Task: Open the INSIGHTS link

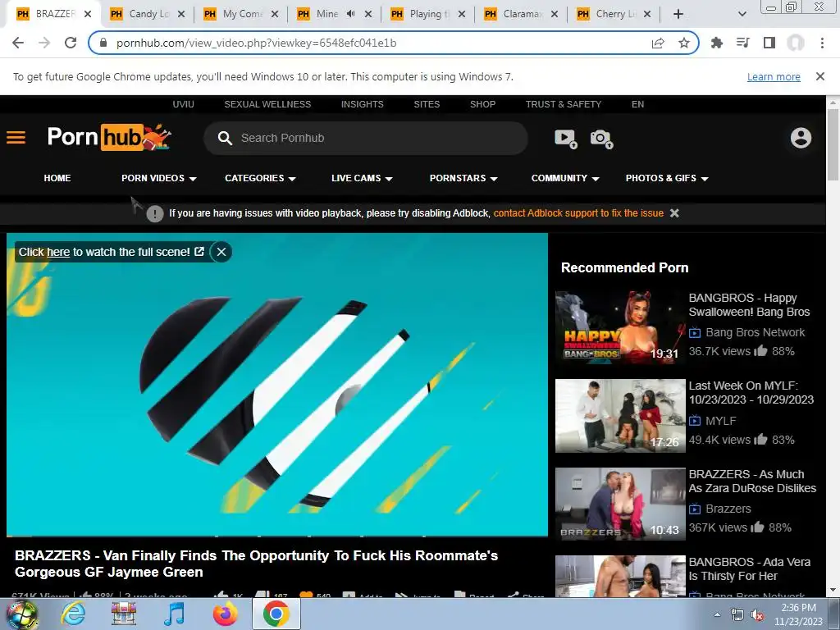Action: click(x=362, y=104)
